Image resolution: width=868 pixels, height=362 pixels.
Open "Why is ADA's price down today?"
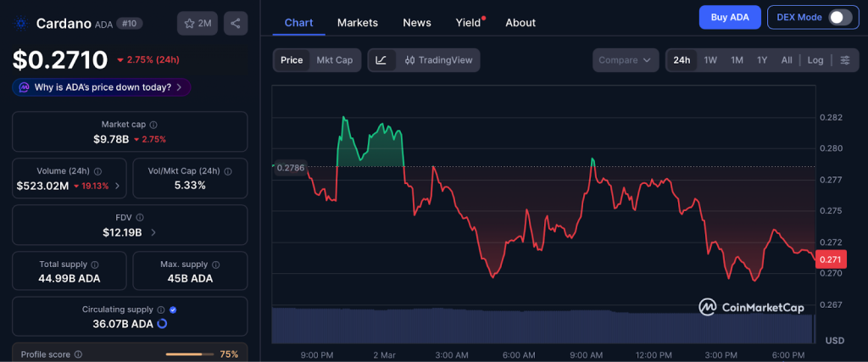102,87
